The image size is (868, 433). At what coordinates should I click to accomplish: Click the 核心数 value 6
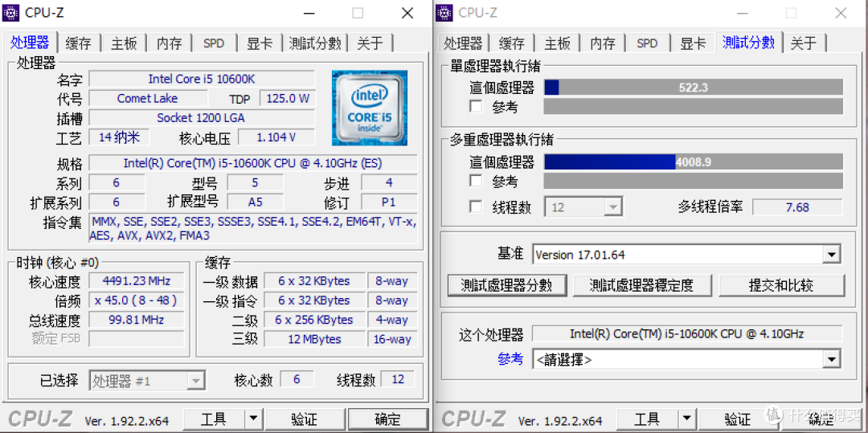click(297, 379)
